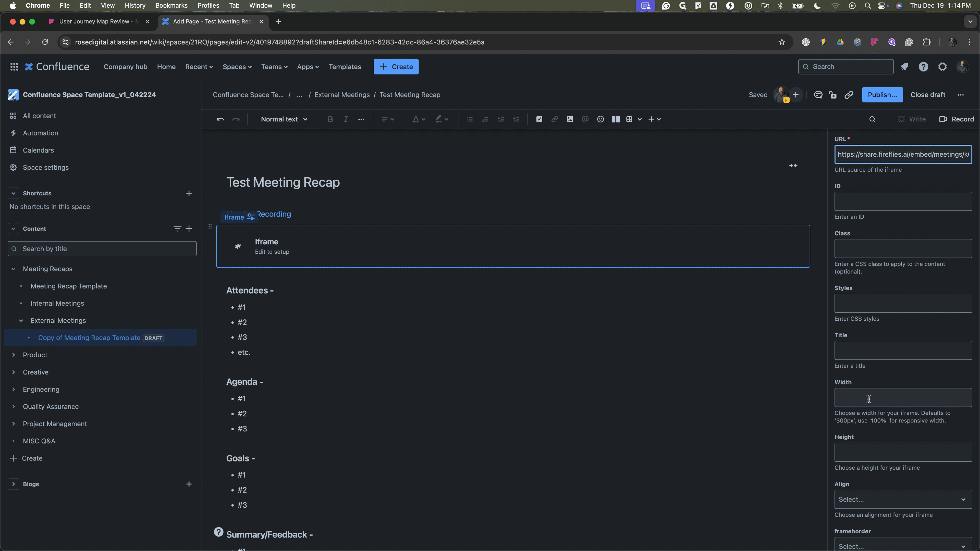Indent the selected text

click(x=516, y=119)
